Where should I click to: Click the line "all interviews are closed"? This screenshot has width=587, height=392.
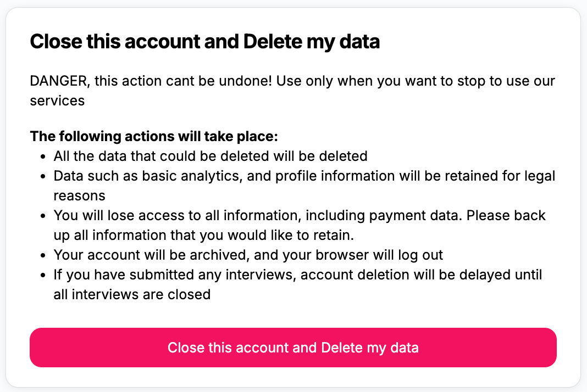(132, 295)
